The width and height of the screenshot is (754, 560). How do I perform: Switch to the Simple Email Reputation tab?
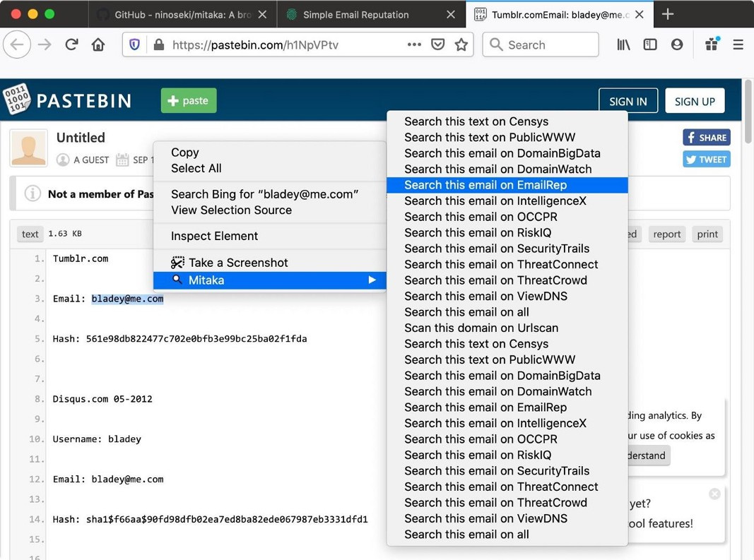point(371,14)
